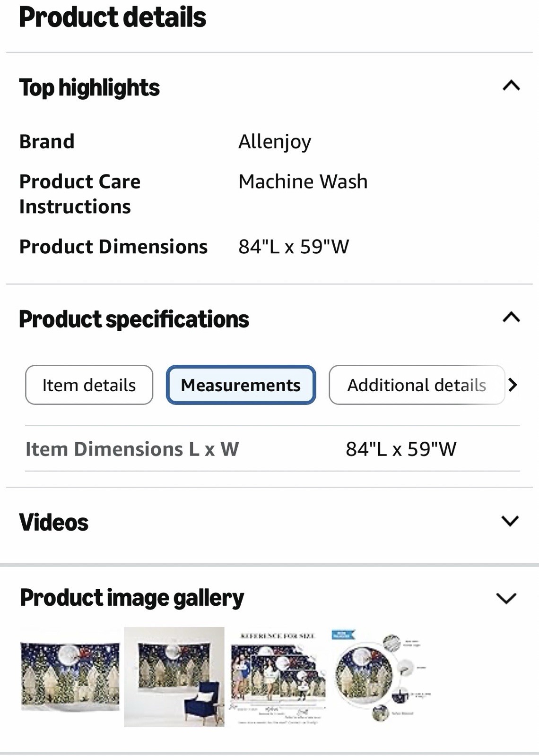Expand Product image gallery chevron arrow
The image size is (539, 756).
point(506,599)
